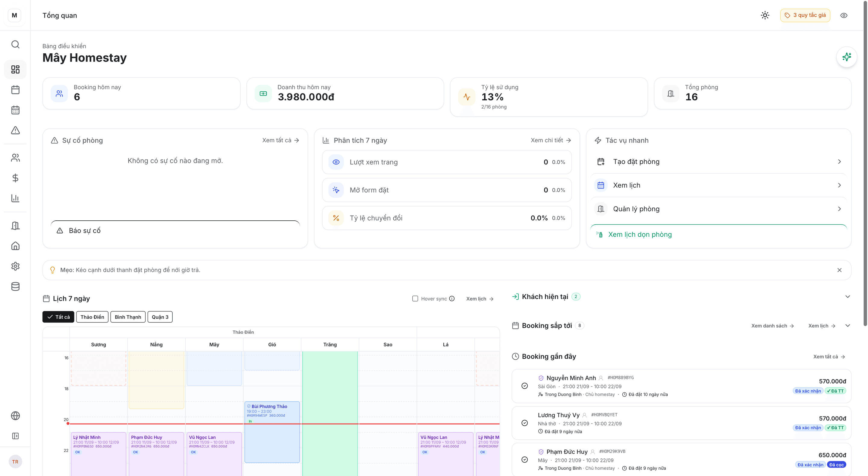Open the search icon in sidebar
The height and width of the screenshot is (476, 868).
tap(15, 45)
